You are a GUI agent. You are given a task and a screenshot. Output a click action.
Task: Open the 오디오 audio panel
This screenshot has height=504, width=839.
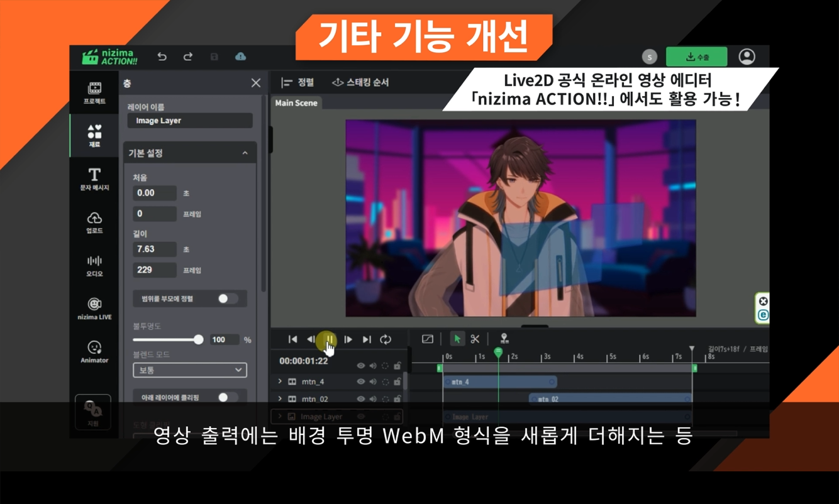pos(94,265)
